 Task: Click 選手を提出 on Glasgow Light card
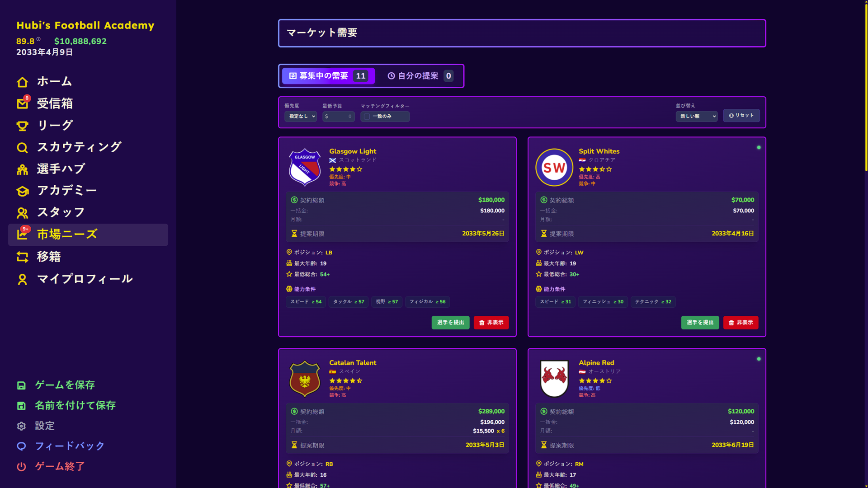[450, 323]
